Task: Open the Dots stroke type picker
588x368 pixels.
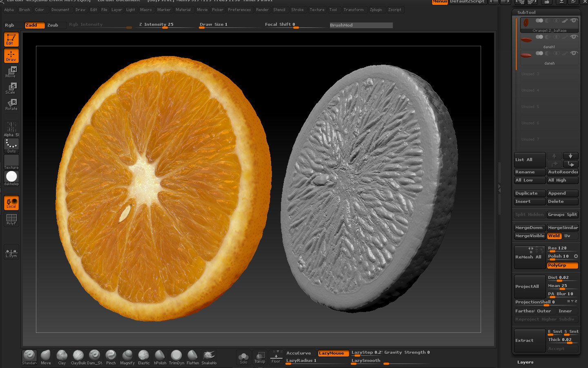Action: coord(11,145)
